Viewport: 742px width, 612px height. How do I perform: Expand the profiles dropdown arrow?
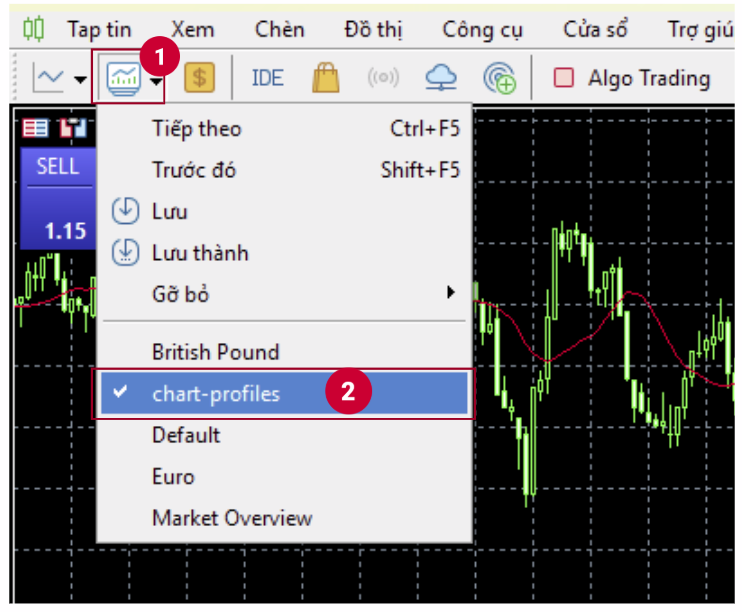(x=157, y=78)
